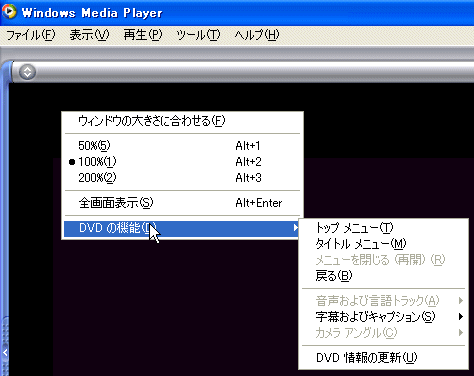Click the Windows Media Player title text
Screen dimensions: 474x376
click(92, 13)
